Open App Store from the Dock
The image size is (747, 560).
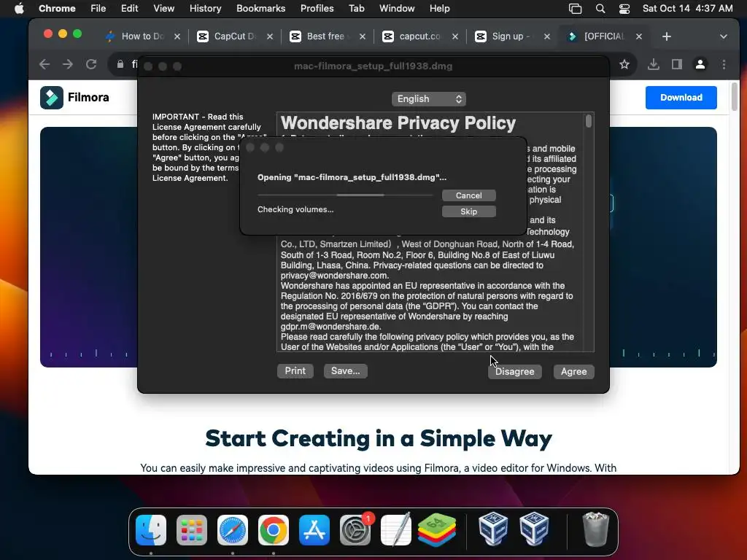pos(314,530)
